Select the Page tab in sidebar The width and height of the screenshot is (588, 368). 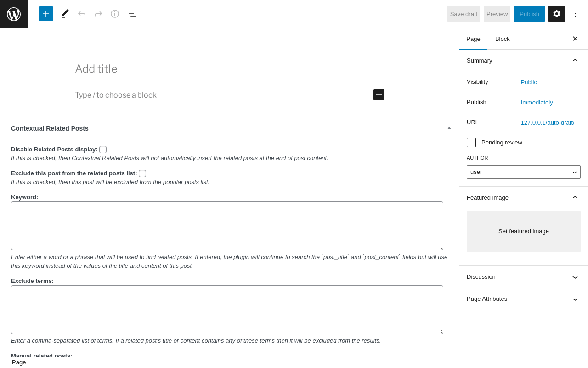pyautogui.click(x=473, y=39)
